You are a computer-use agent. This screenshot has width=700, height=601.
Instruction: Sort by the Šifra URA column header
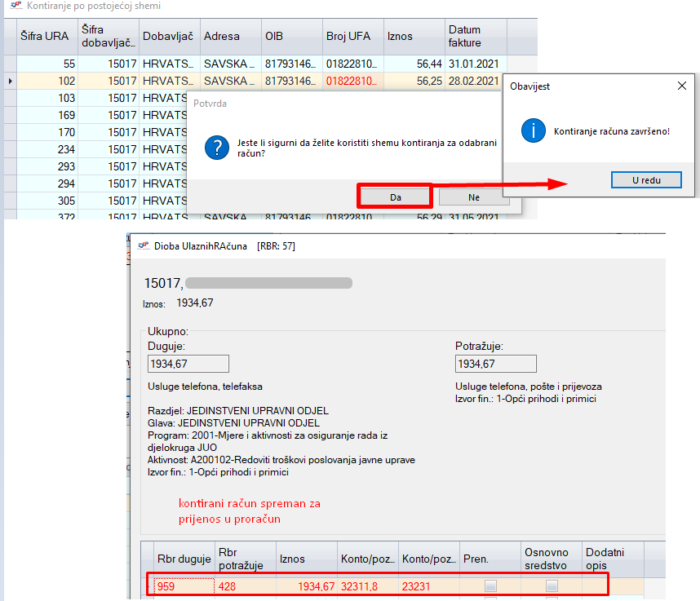tap(47, 37)
